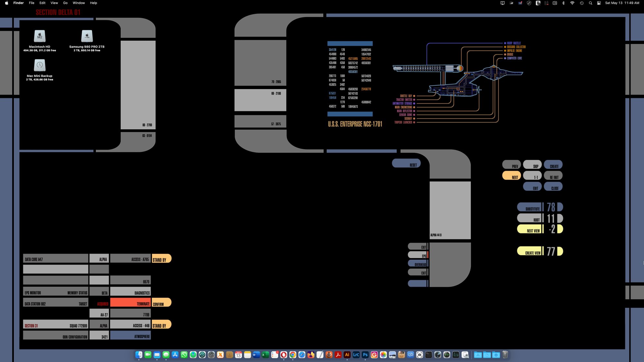Open the Go menu
Image resolution: width=644 pixels, height=362 pixels.
tap(65, 3)
